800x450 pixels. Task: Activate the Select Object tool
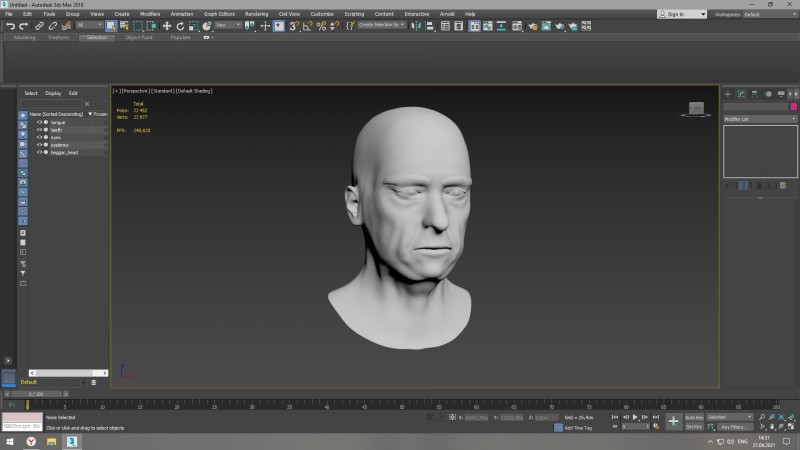111,26
